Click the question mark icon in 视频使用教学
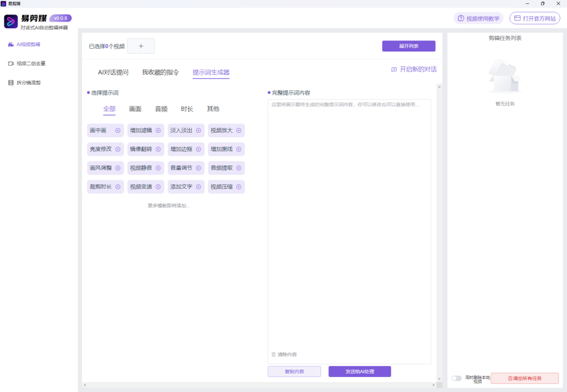This screenshot has height=392, width=567. point(461,18)
